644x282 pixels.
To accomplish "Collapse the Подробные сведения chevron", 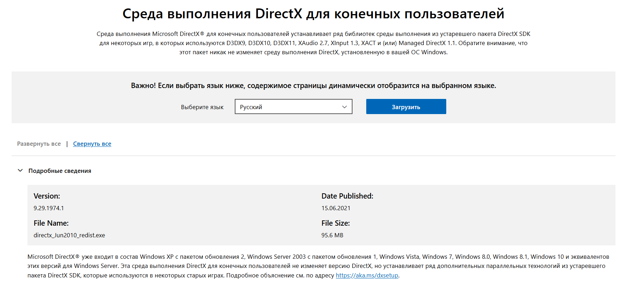I will (20, 170).
